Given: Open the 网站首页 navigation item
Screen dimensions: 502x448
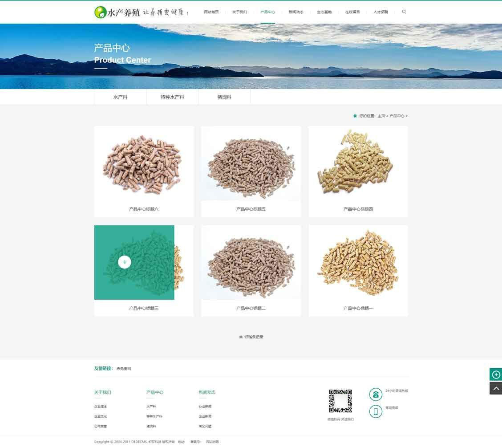Looking at the screenshot, I should [x=211, y=12].
